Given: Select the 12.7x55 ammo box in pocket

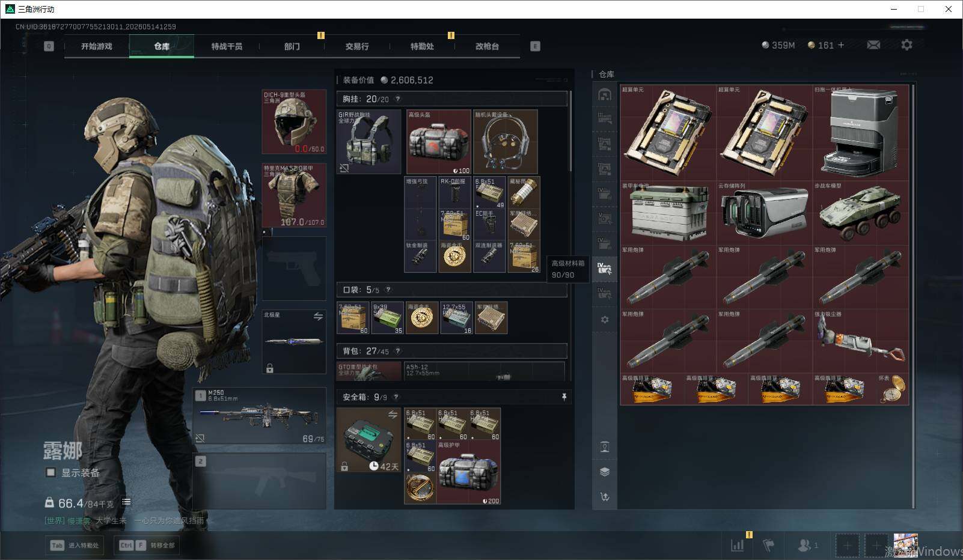Looking at the screenshot, I should coord(457,318).
